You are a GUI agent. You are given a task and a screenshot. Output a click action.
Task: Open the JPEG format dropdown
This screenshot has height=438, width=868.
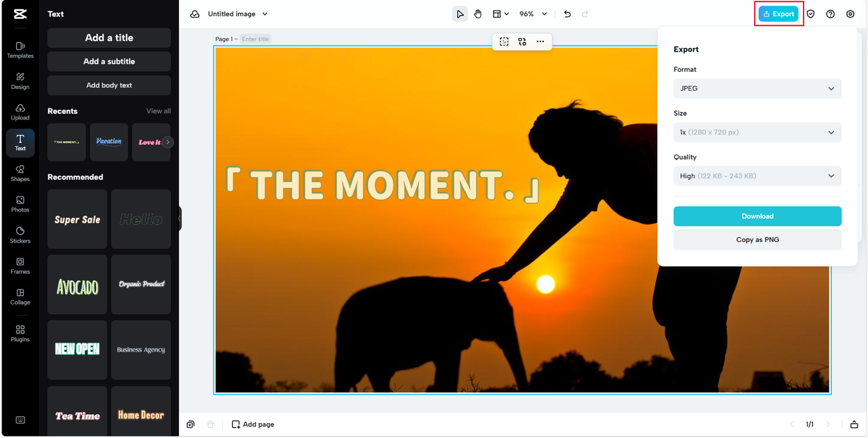[x=757, y=88]
